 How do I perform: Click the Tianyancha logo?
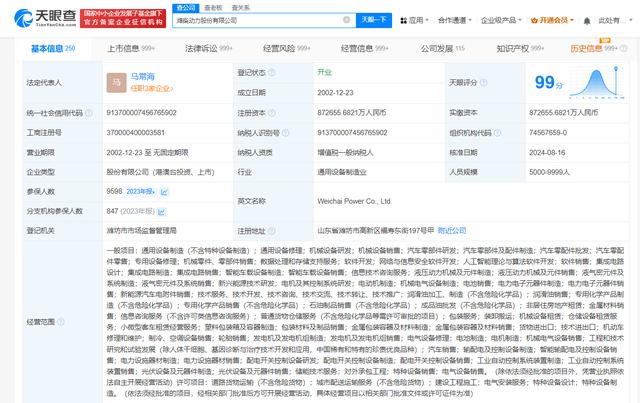click(45, 18)
